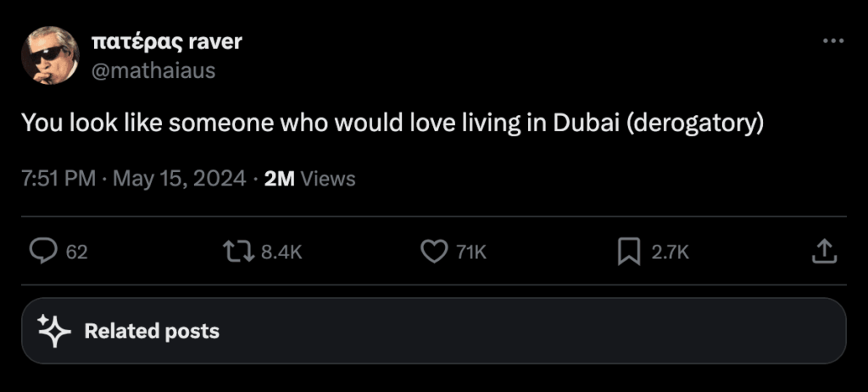Click the 71K likes count
The width and height of the screenshot is (868, 392).
tap(470, 251)
